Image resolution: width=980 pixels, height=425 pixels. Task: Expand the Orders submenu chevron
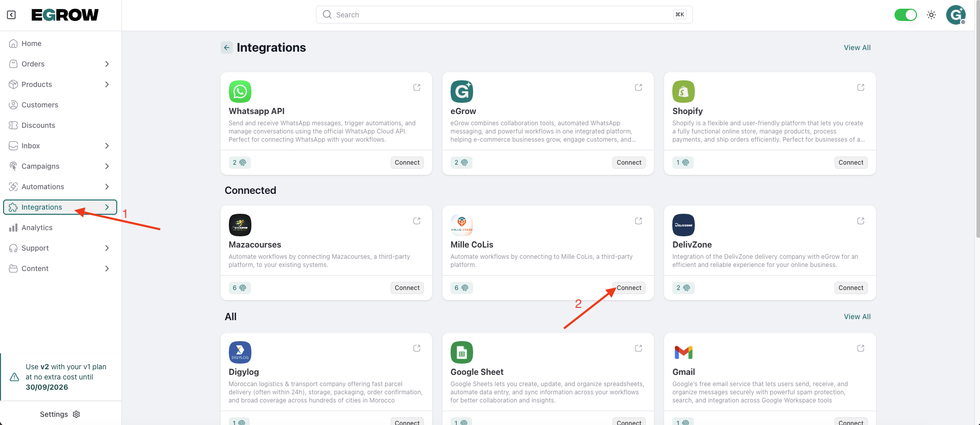(x=107, y=64)
